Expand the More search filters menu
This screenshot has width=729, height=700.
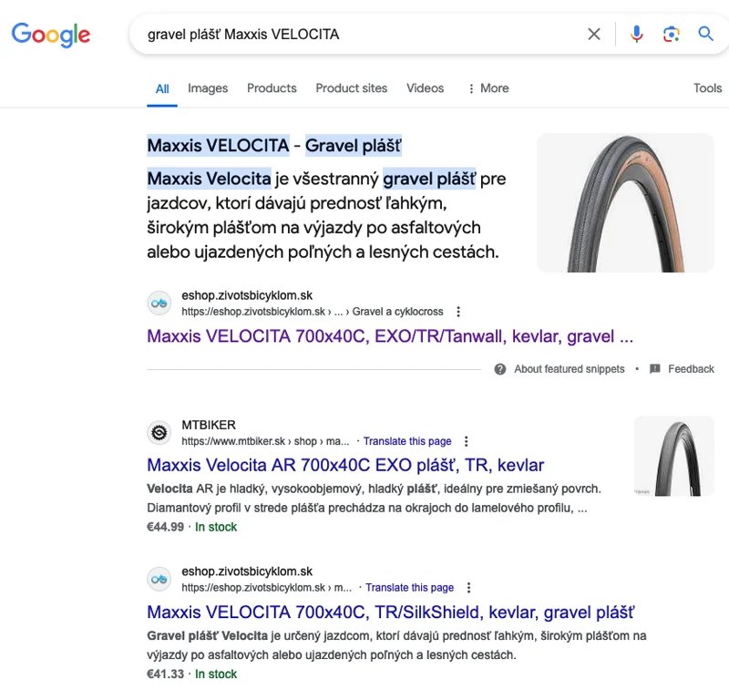[488, 88]
